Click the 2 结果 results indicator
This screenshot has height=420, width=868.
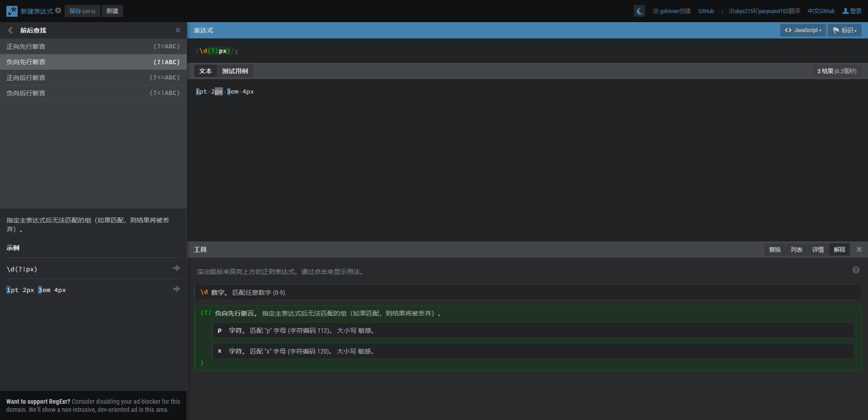tap(836, 71)
